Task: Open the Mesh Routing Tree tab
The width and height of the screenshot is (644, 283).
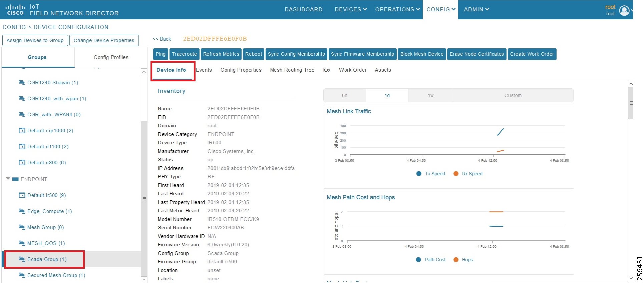Action: click(292, 70)
